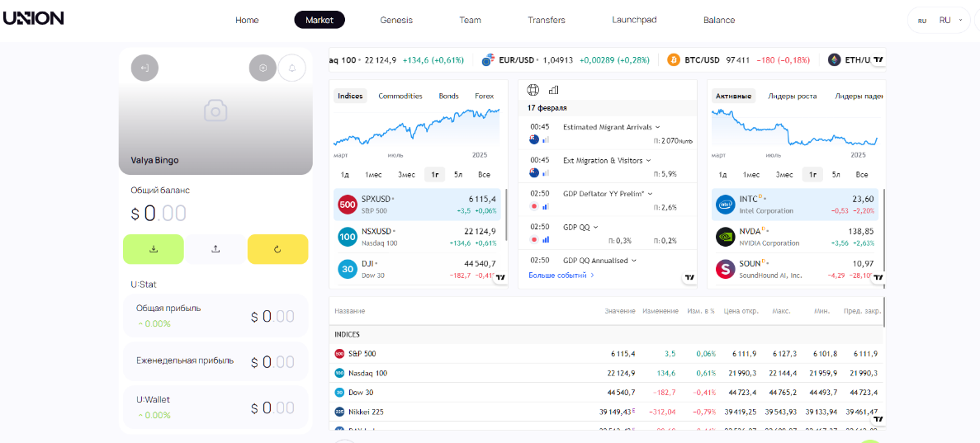
Task: Open S&P 500 in quotes table
Action: 362,354
